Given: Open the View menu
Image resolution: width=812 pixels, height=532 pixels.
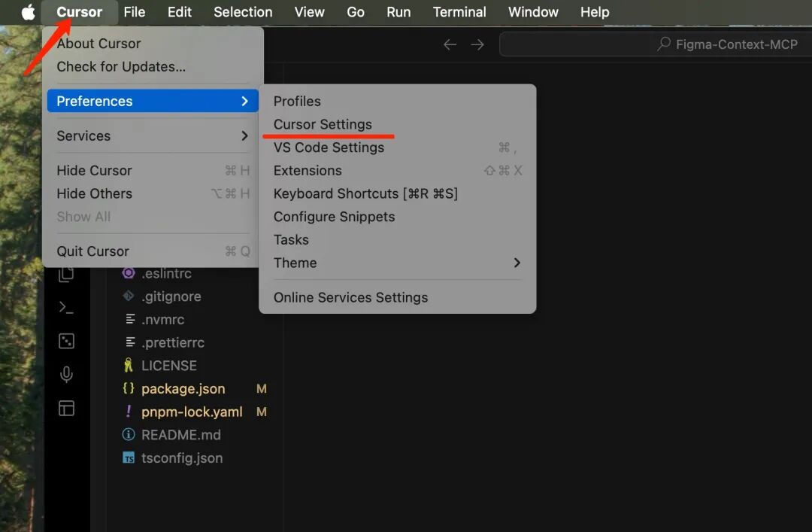Looking at the screenshot, I should click(x=310, y=12).
